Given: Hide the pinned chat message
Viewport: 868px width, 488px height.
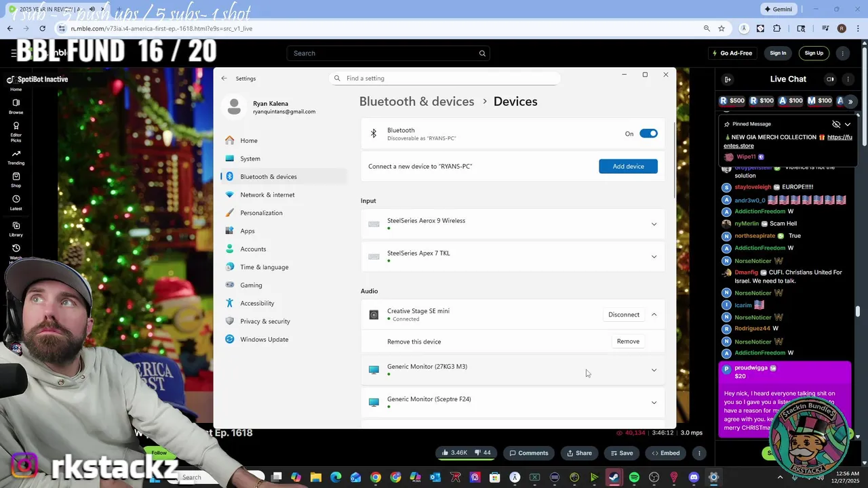Looking at the screenshot, I should pyautogui.click(x=836, y=124).
